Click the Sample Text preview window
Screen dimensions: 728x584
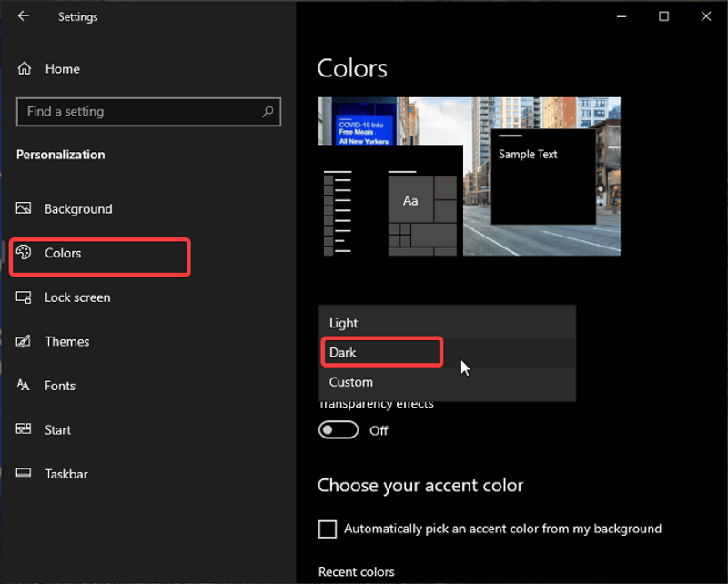(543, 176)
